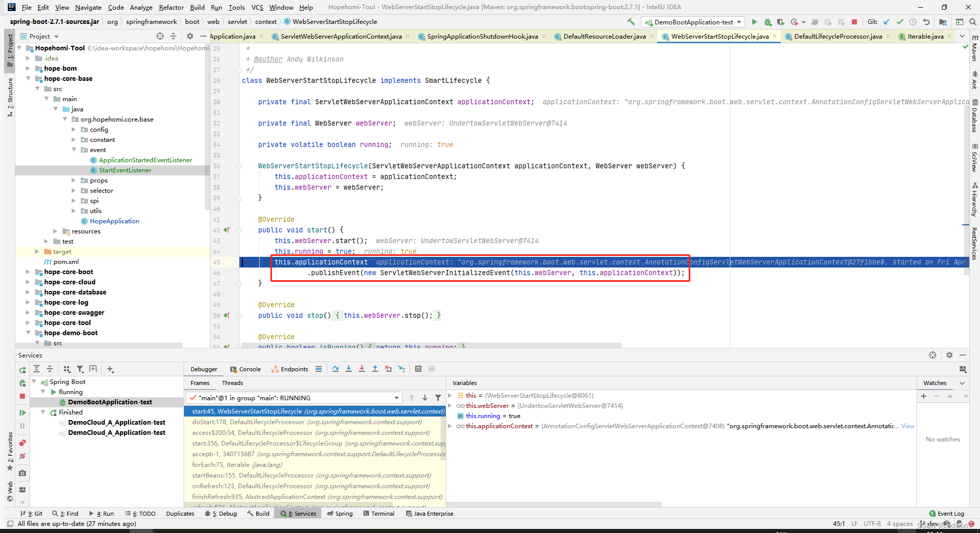The width and height of the screenshot is (980, 533).
Task: Click the Drop Frame debugger icon
Action: click(x=388, y=369)
